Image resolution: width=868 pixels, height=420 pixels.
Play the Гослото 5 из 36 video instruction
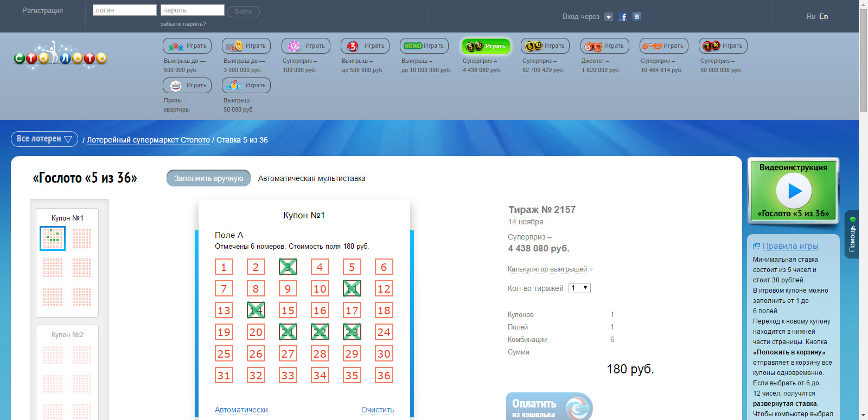tap(794, 191)
